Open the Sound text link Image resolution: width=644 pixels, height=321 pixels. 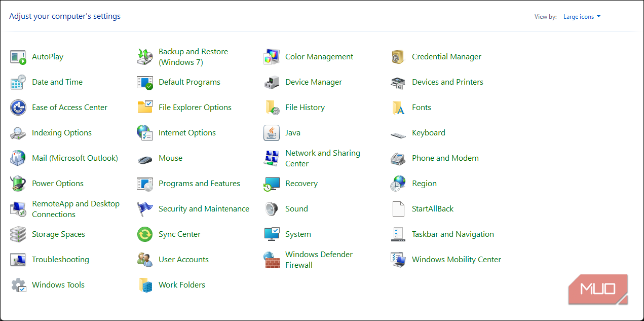pos(296,209)
